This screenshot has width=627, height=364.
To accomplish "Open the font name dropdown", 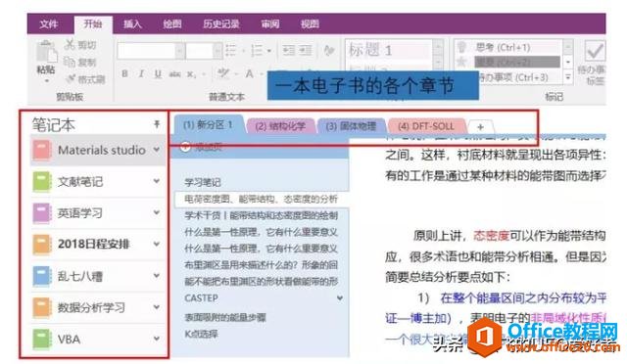I will click(x=180, y=51).
